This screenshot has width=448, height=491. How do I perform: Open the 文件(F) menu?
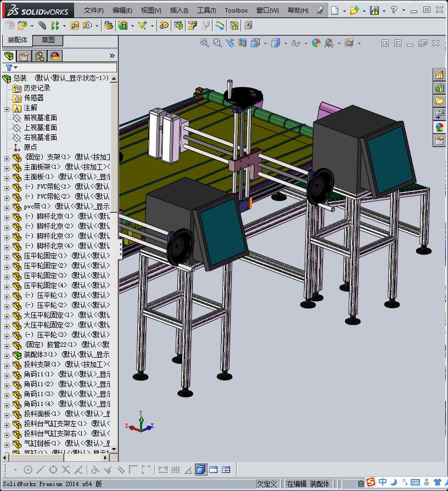[x=94, y=10]
